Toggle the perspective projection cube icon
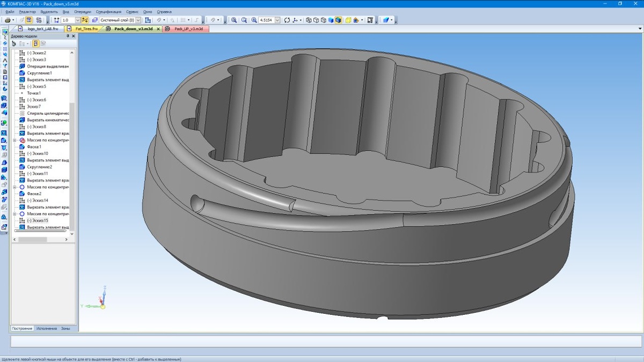The width and height of the screenshot is (644, 362). (x=347, y=20)
